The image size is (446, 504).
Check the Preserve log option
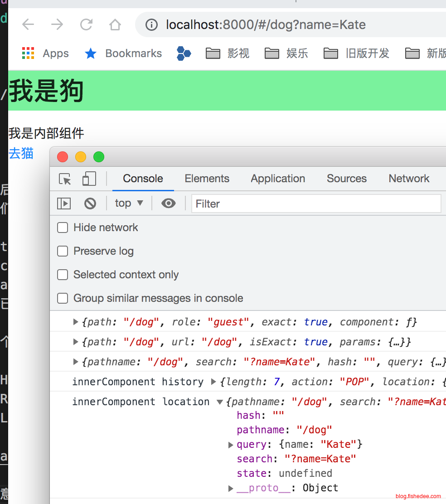(x=63, y=251)
